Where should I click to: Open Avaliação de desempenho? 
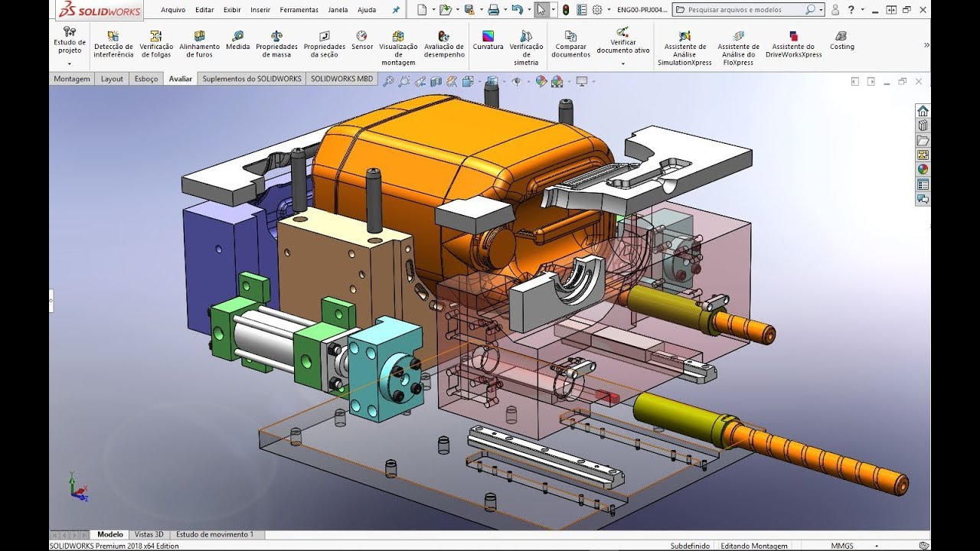(444, 45)
